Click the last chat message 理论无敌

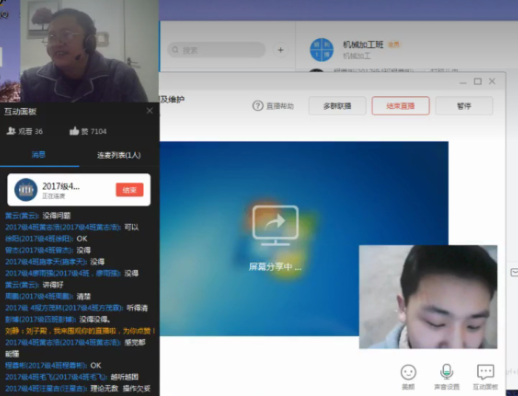tap(78, 389)
